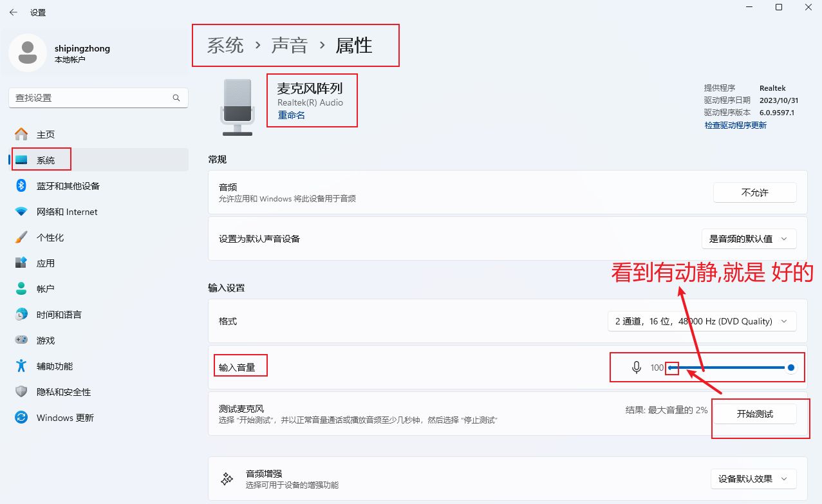
Task: Click the search magnifier icon
Action: tap(176, 98)
